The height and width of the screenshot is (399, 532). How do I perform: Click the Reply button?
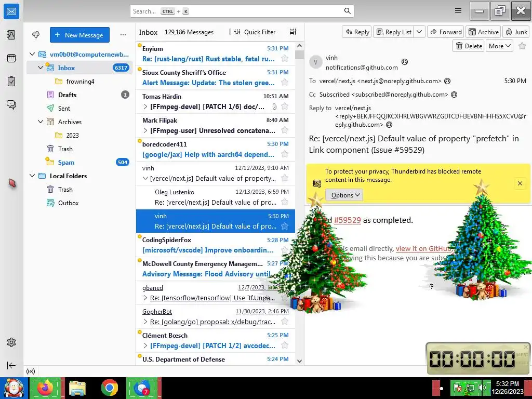pyautogui.click(x=357, y=32)
